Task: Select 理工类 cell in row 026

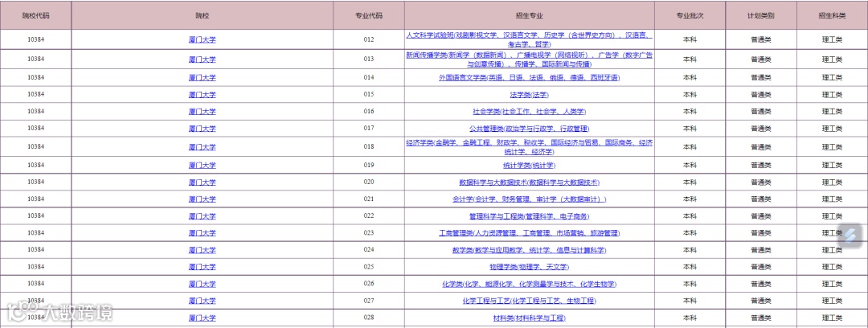Action: click(832, 285)
